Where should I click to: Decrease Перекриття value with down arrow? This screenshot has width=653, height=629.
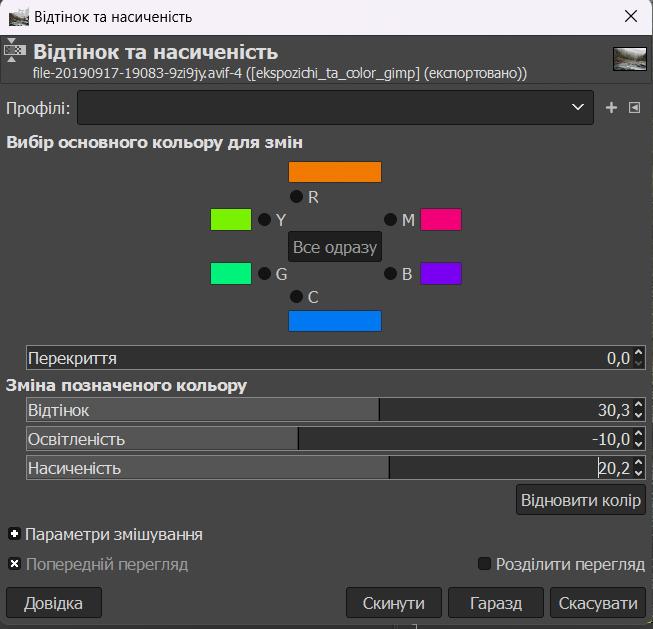click(638, 363)
